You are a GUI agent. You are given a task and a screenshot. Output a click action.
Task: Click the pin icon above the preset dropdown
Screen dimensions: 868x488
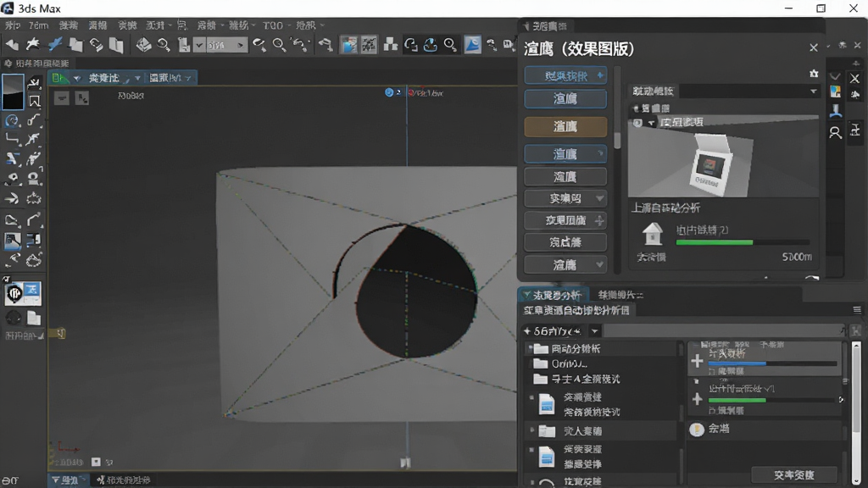(814, 74)
